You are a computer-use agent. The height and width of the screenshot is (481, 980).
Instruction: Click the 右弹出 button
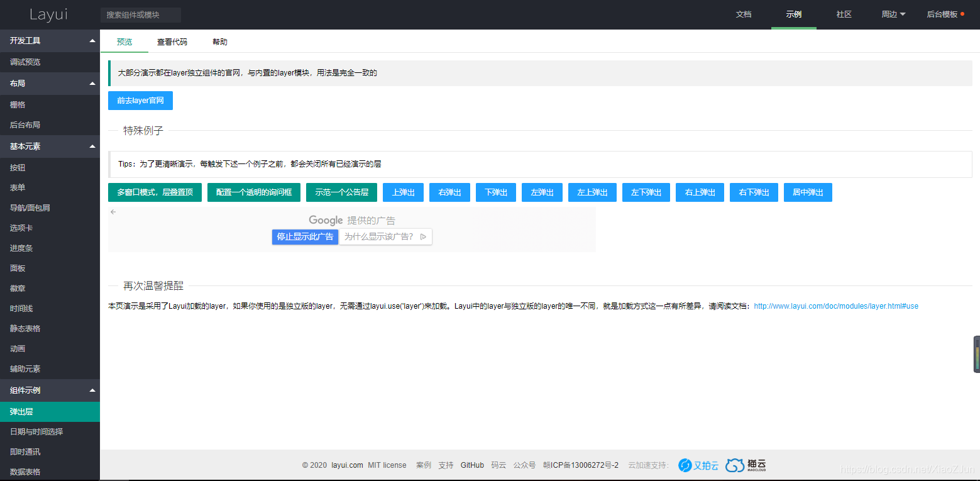click(x=449, y=192)
